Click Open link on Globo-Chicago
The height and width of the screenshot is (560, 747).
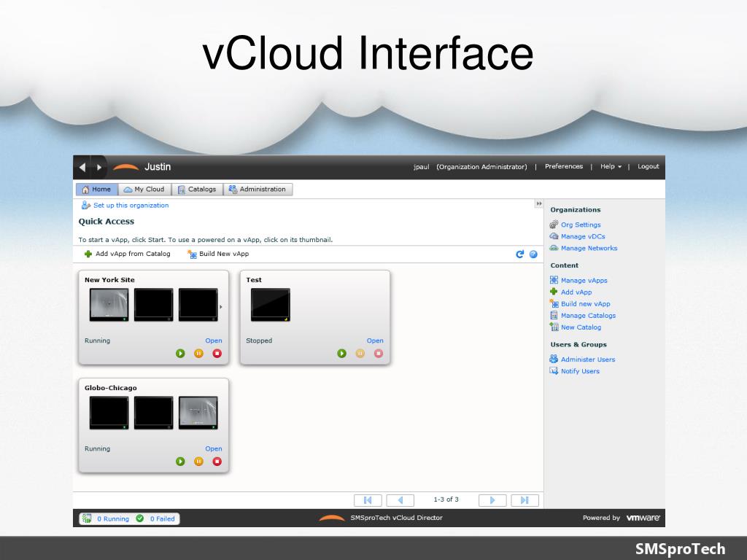pos(214,448)
